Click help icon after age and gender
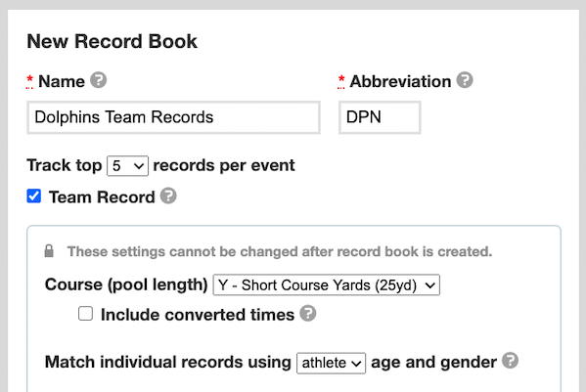The height and width of the screenshot is (392, 586). (x=510, y=361)
